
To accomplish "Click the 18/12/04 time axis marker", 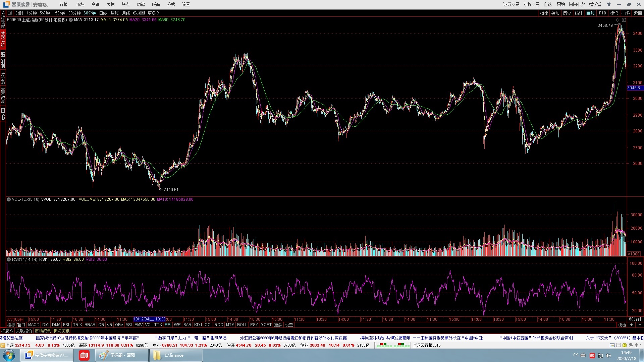I will (x=149, y=319).
